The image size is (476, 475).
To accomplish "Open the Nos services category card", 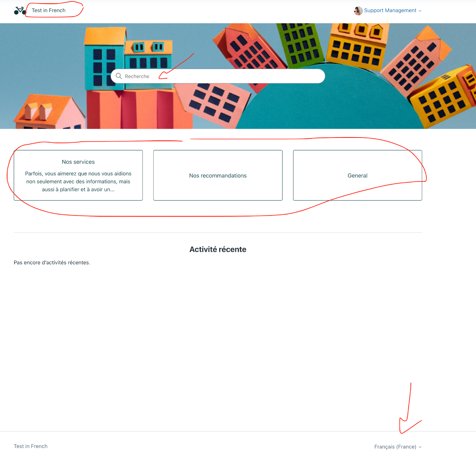I will click(78, 175).
